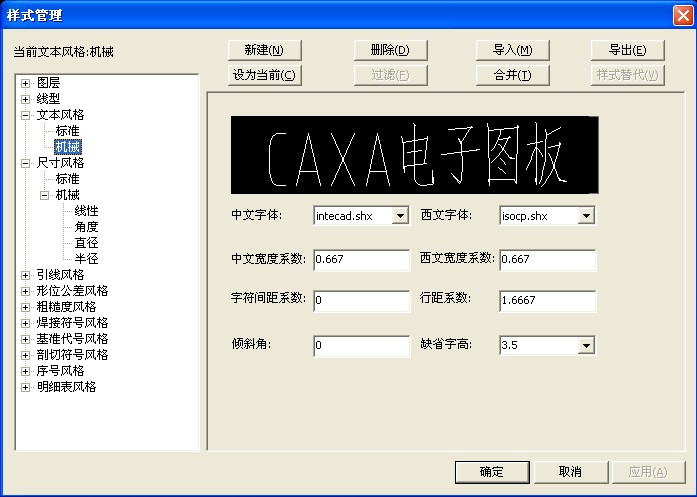Screen dimensions: 697x497
Task: Collapse the 尺寸风格 tree node
Action: (25, 163)
